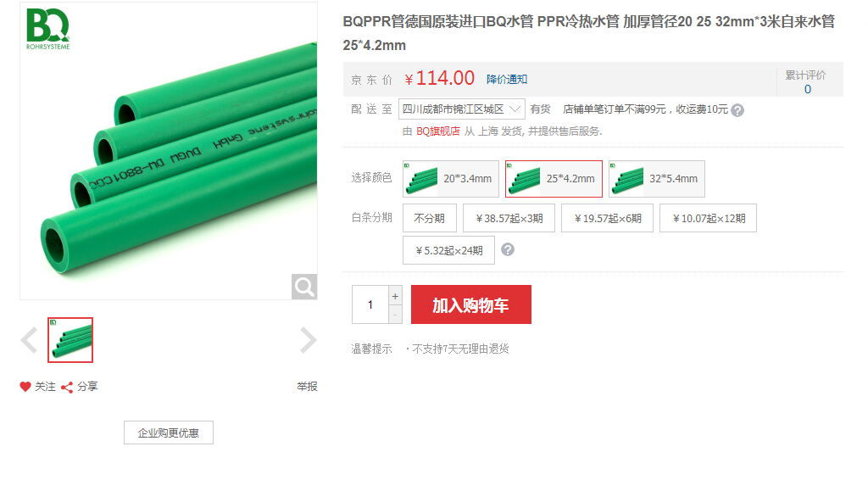Select the 32*5.4mm size option
This screenshot has width=868, height=480.
pyautogui.click(x=657, y=179)
